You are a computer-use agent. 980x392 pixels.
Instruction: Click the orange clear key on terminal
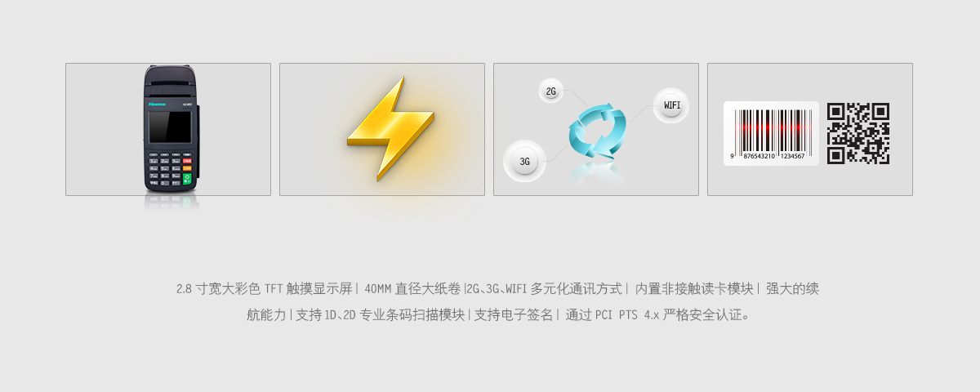click(187, 168)
